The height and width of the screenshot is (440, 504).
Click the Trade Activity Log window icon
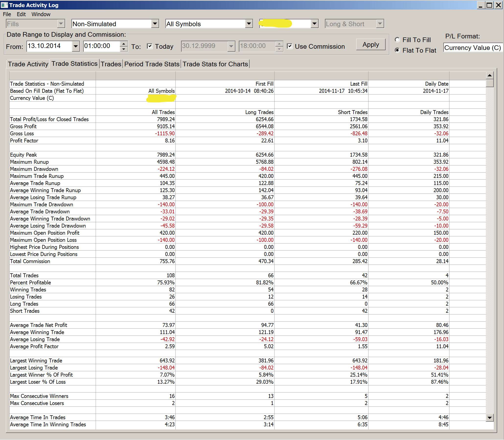point(4,5)
